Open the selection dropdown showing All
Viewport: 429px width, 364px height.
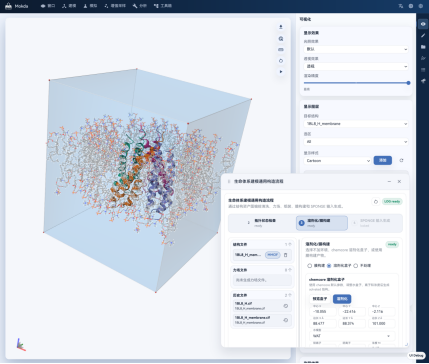356,142
